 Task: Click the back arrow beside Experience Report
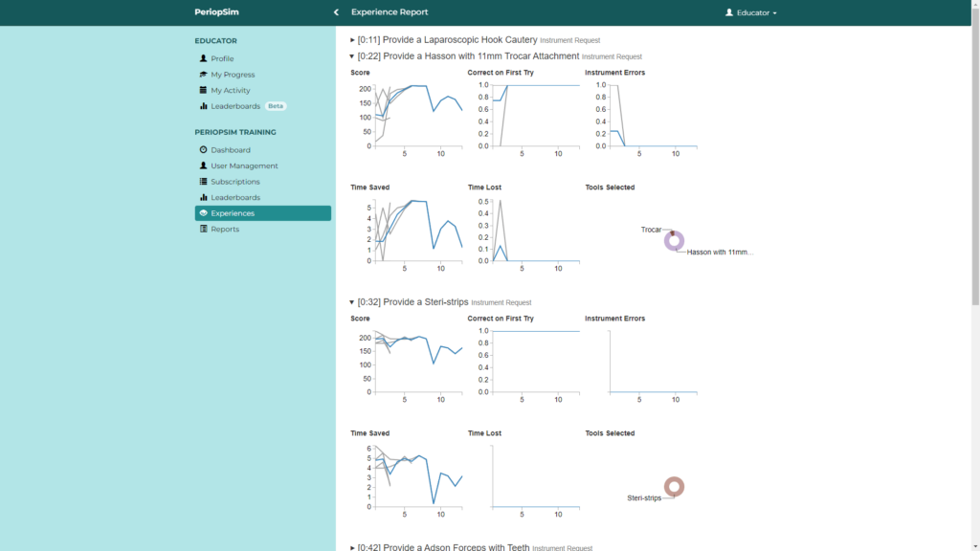point(335,12)
